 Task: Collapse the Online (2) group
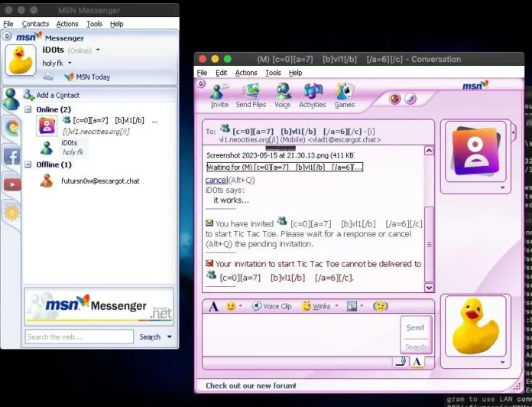click(x=28, y=109)
